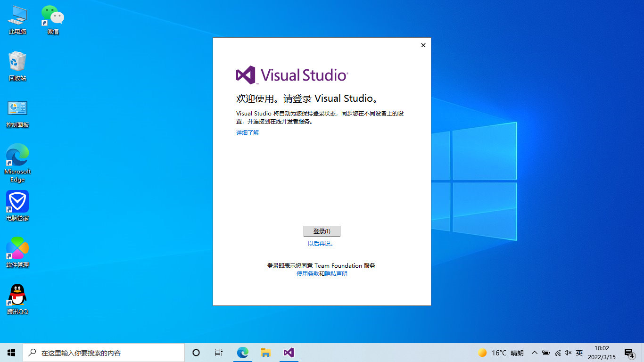
Task: Open Microsoft Edge from the taskbar
Action: click(x=242, y=353)
